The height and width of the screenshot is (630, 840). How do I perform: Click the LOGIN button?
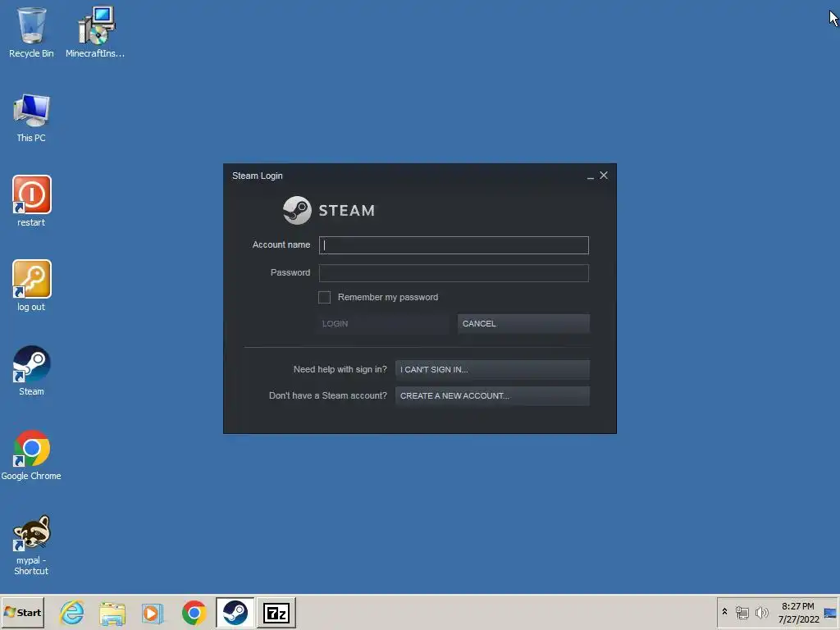pos(383,323)
